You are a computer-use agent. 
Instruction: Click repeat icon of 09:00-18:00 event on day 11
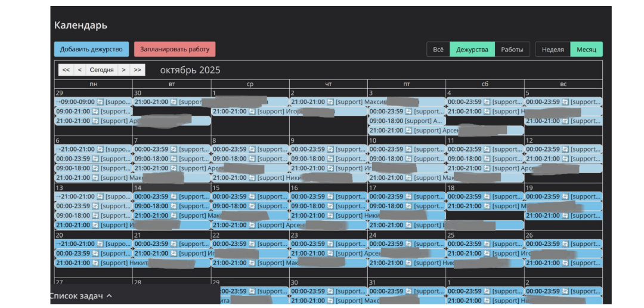tap(487, 159)
